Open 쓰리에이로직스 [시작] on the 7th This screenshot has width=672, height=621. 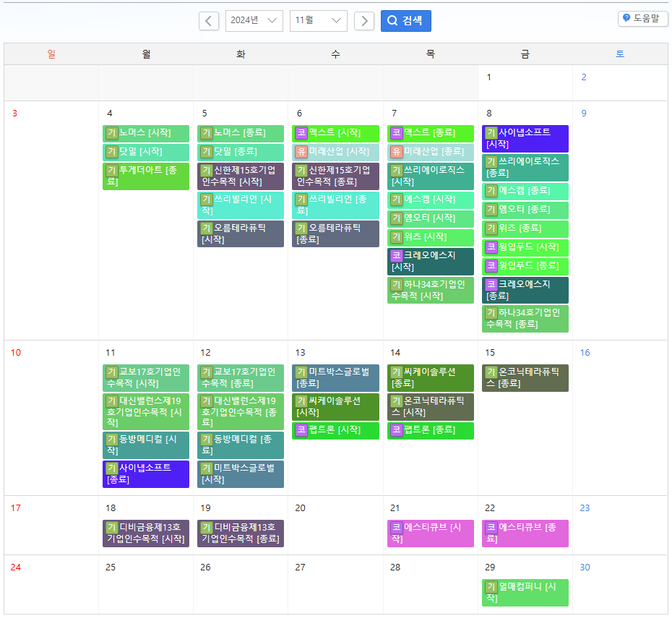coord(430,176)
